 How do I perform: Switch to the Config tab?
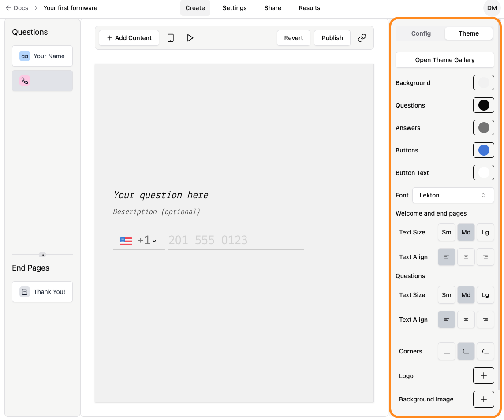click(421, 33)
